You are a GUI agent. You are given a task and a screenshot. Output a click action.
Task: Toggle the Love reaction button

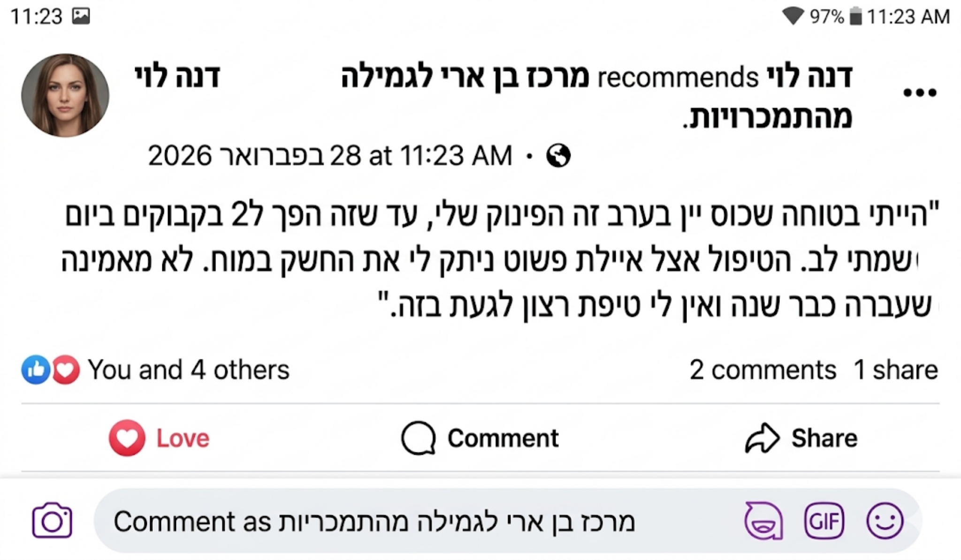coord(160,438)
